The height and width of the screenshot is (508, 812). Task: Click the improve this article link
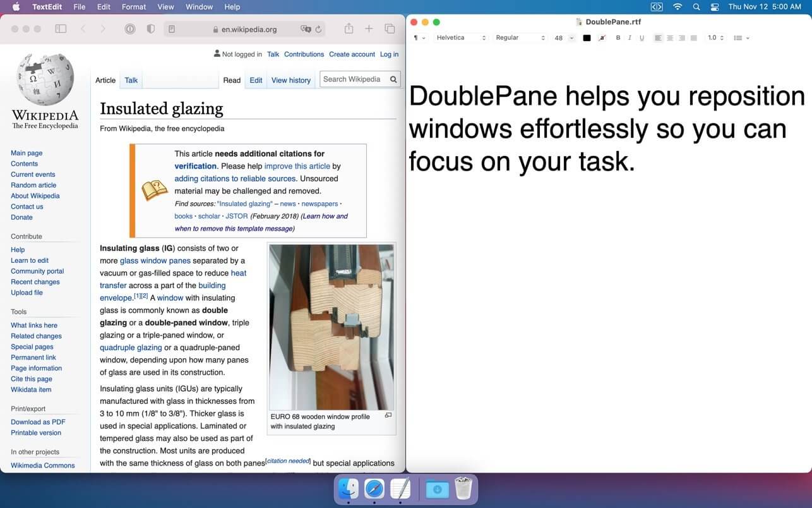tap(297, 166)
